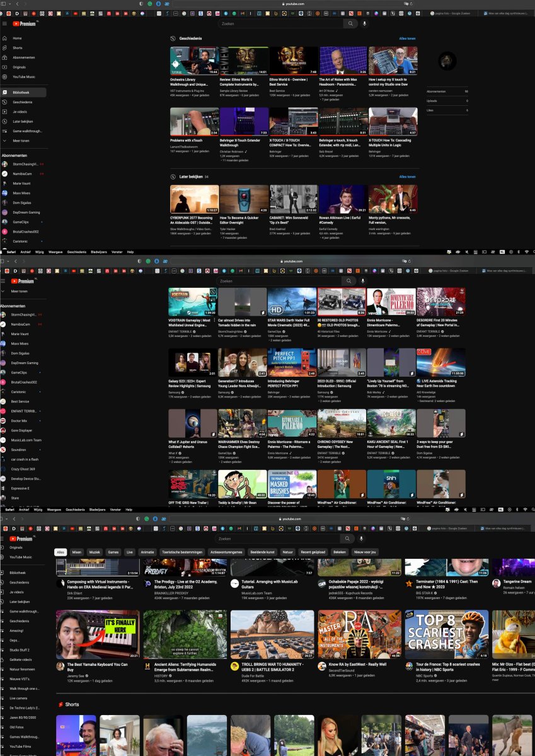This screenshot has width=535, height=756.
Task: Select the Recent geüpload filter chip
Action: pos(313,552)
